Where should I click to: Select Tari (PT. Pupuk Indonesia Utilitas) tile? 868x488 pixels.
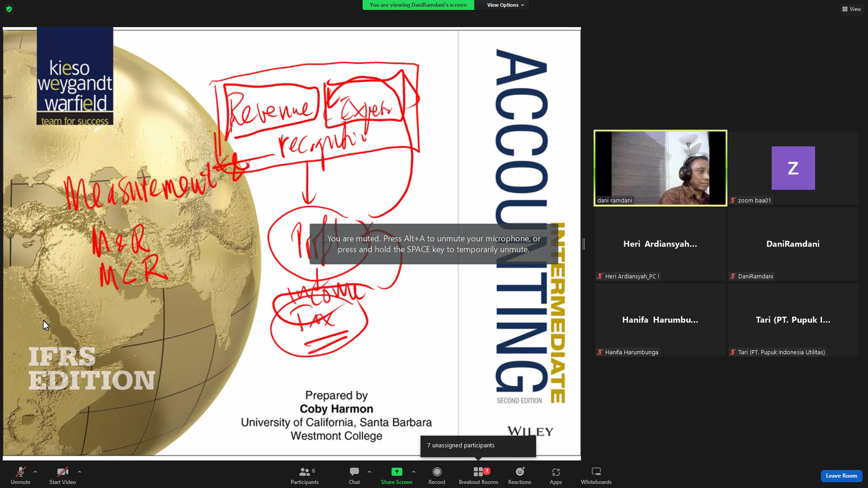pyautogui.click(x=793, y=320)
